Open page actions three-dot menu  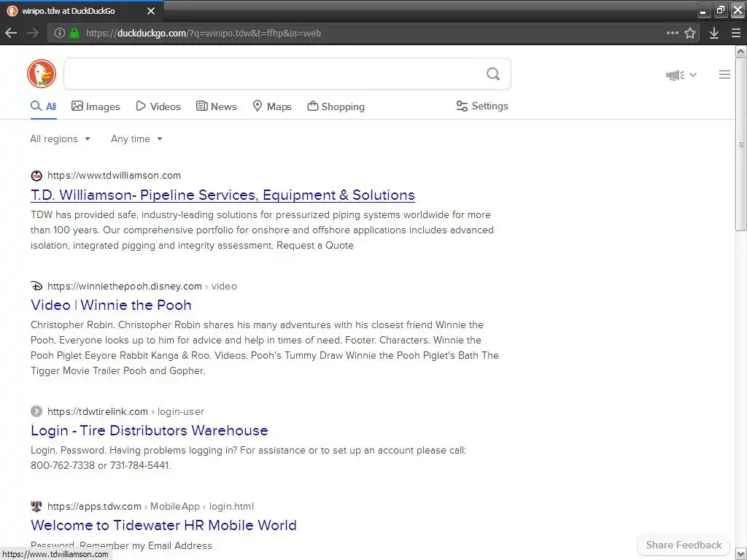pos(672,33)
